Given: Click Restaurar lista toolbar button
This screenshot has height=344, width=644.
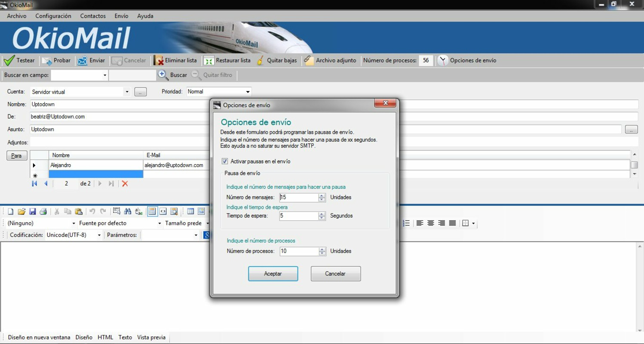Looking at the screenshot, I should pos(227,61).
